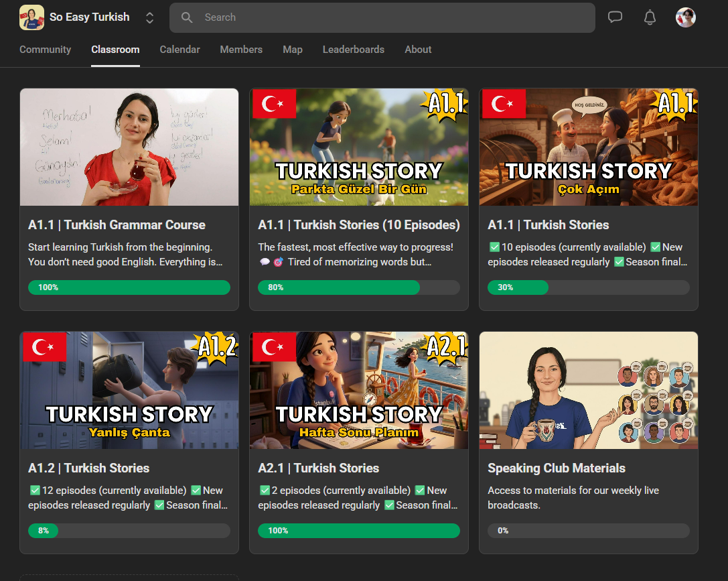Screen dimensions: 728x581
Task: Open A1.1 Turkish Grammar Course title
Action: (x=117, y=225)
